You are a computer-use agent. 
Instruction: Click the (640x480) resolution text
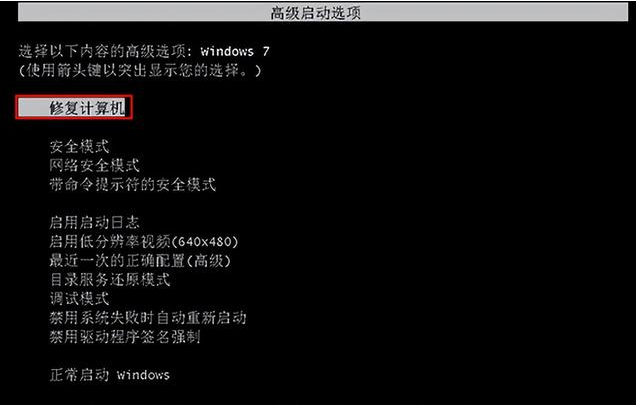[x=205, y=242]
